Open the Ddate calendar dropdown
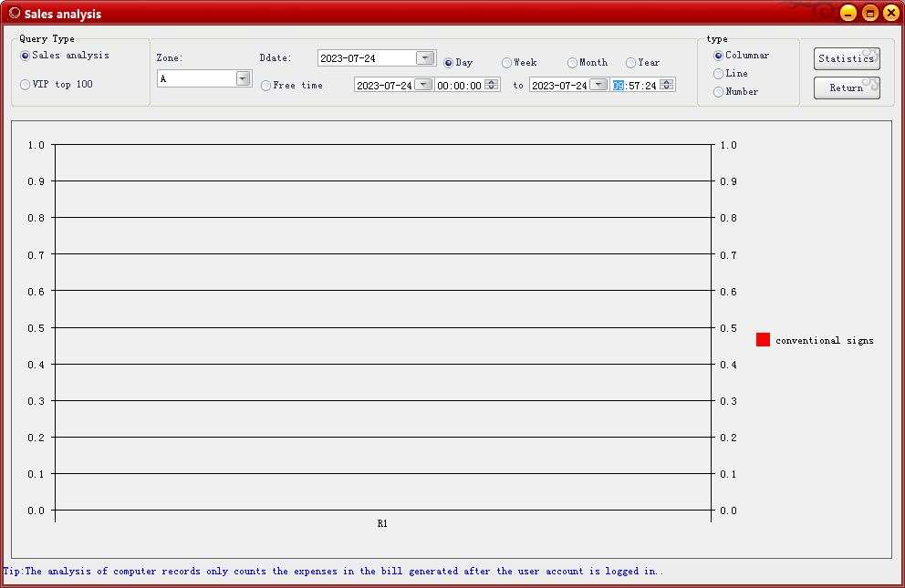The image size is (905, 588). (x=425, y=57)
